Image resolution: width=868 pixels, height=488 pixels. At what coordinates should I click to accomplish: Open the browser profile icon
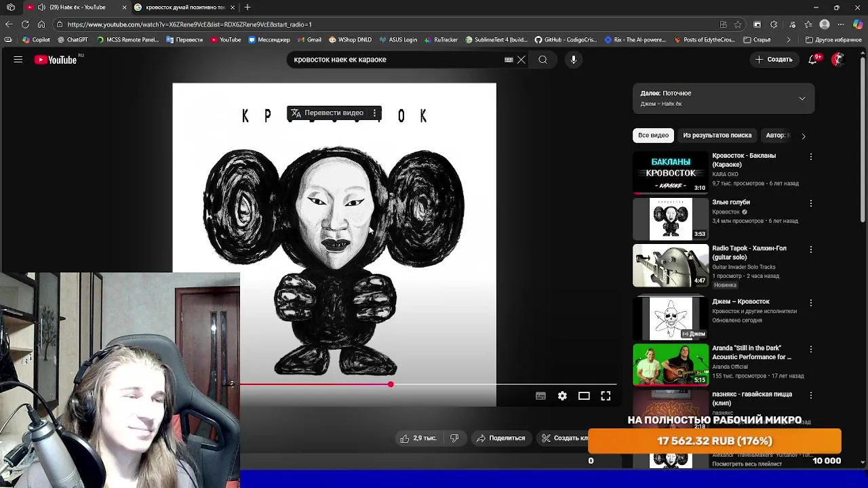click(x=825, y=24)
